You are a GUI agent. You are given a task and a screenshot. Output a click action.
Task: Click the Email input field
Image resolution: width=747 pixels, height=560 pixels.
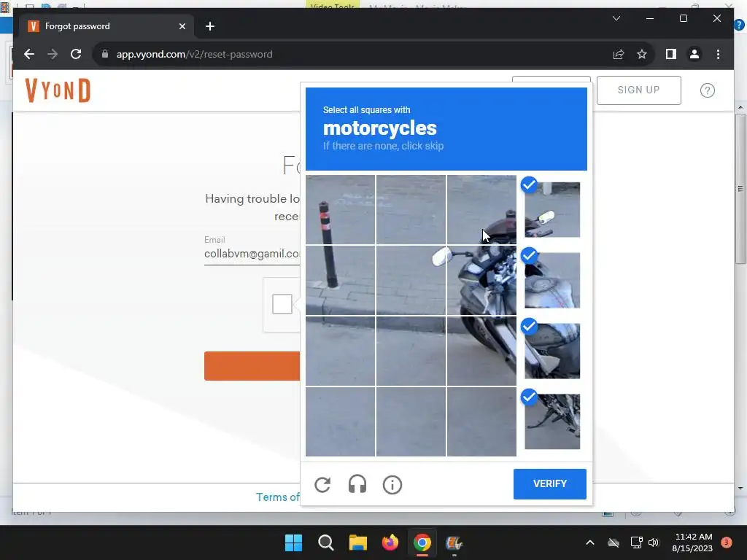(x=252, y=254)
